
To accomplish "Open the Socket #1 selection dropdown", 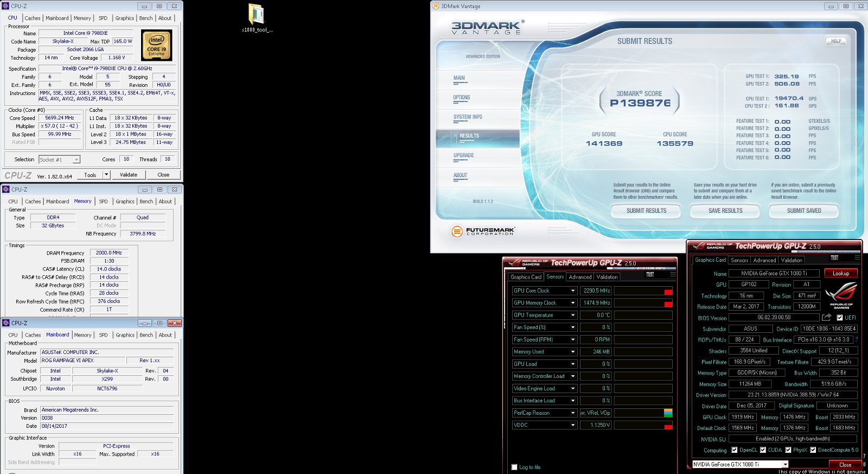I will coord(60,160).
